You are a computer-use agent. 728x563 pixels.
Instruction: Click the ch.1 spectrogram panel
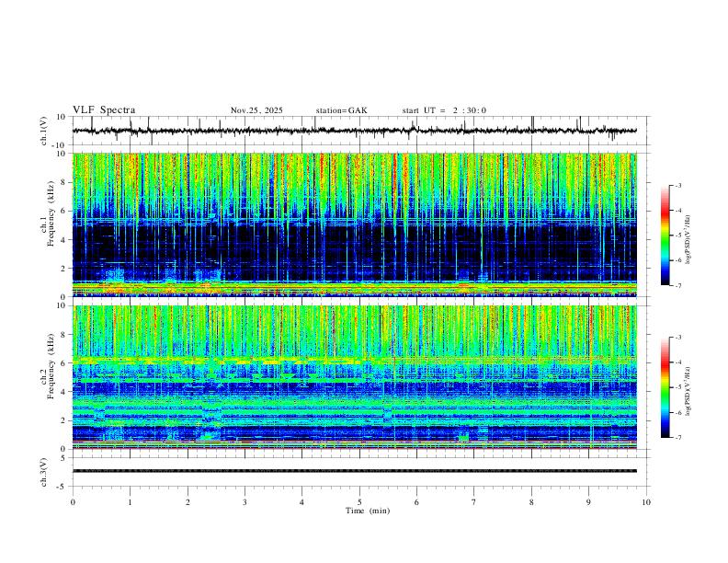[x=354, y=224]
